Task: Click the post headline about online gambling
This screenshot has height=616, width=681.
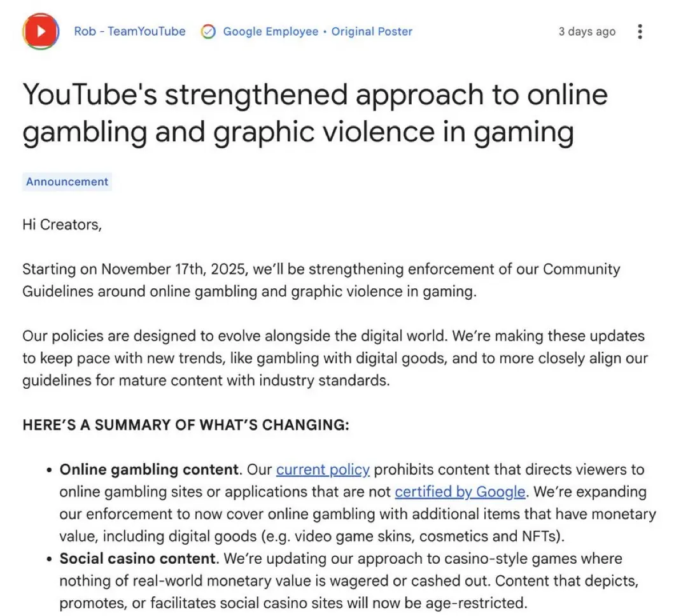Action: [x=315, y=114]
